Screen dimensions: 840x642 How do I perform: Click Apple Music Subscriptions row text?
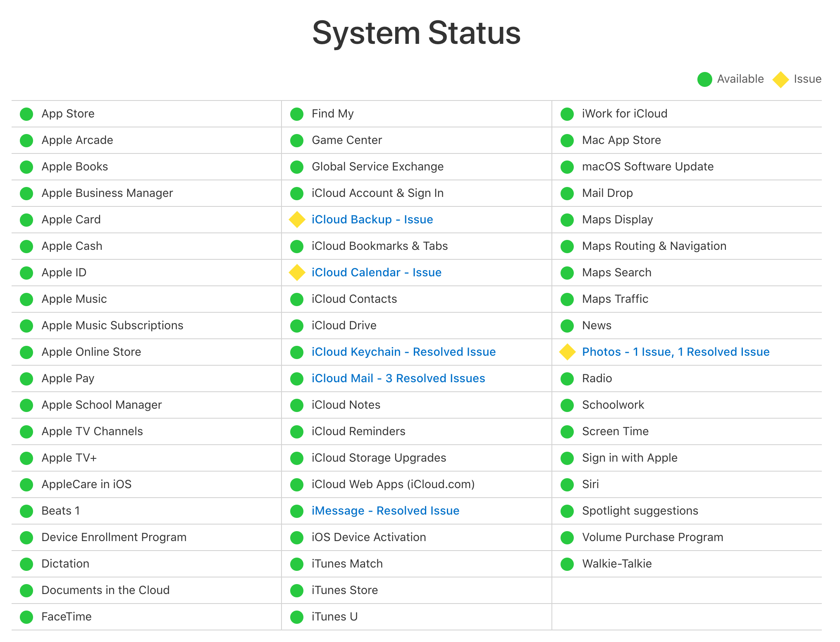tap(112, 326)
